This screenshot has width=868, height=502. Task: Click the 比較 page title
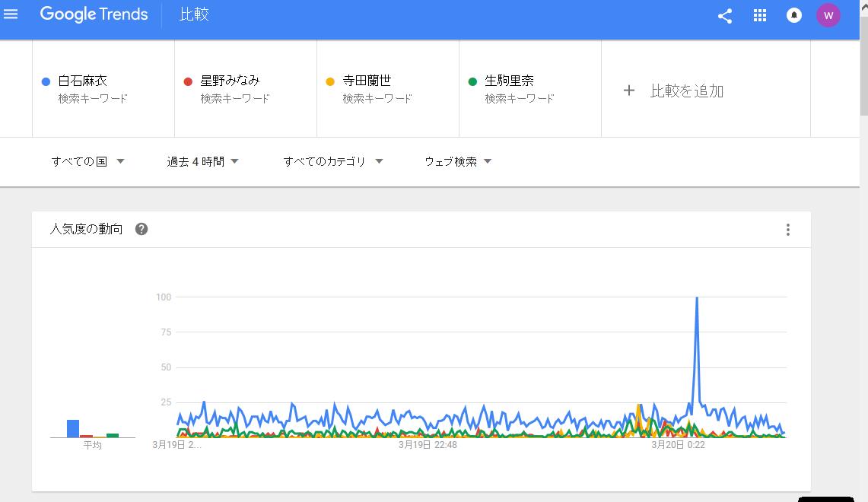[194, 14]
